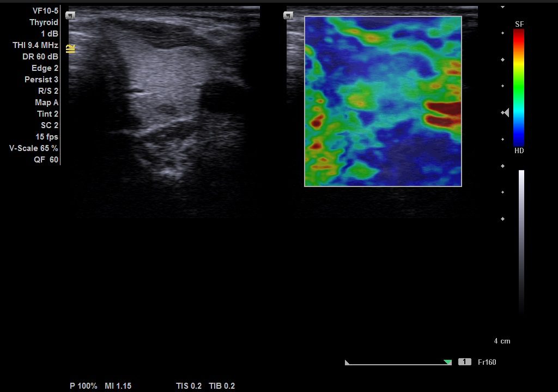Select the P 100% power readout

(x=83, y=386)
